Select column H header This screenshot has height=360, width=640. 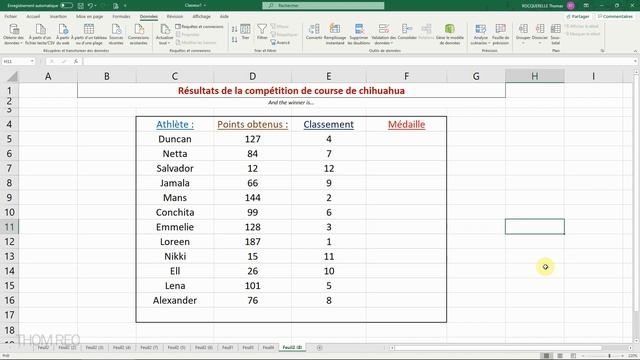[x=535, y=76]
